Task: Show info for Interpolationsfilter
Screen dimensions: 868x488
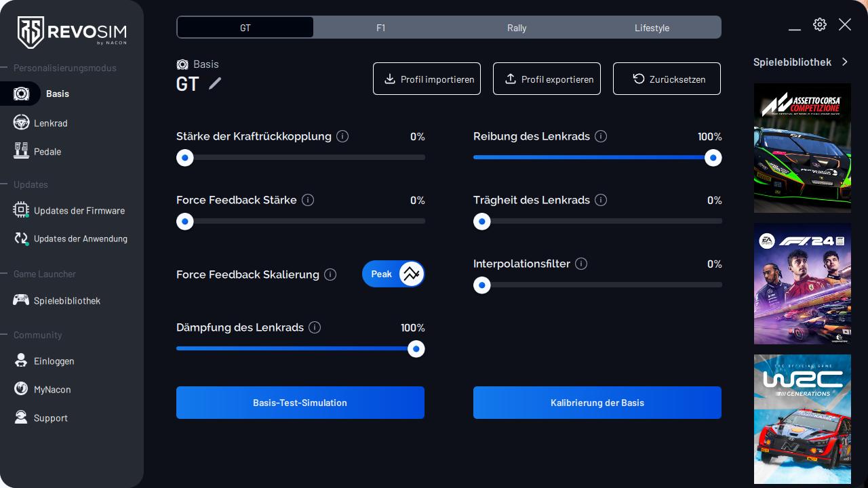Action: tap(581, 264)
